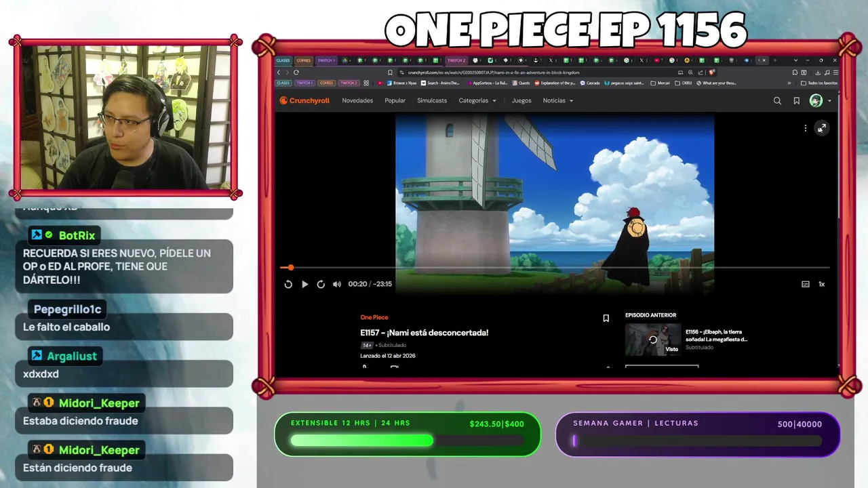
Task: Open previous episode E1156 thumbnail
Action: [652, 340]
